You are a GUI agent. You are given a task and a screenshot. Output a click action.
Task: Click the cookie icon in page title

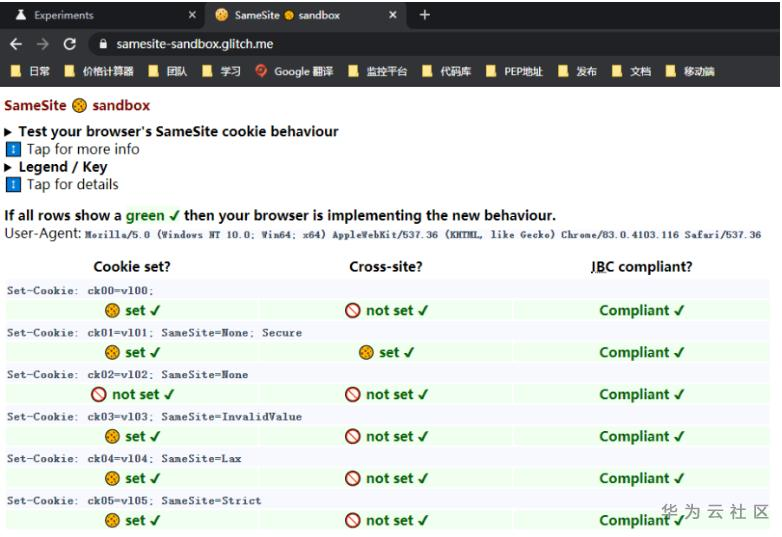tap(80, 105)
